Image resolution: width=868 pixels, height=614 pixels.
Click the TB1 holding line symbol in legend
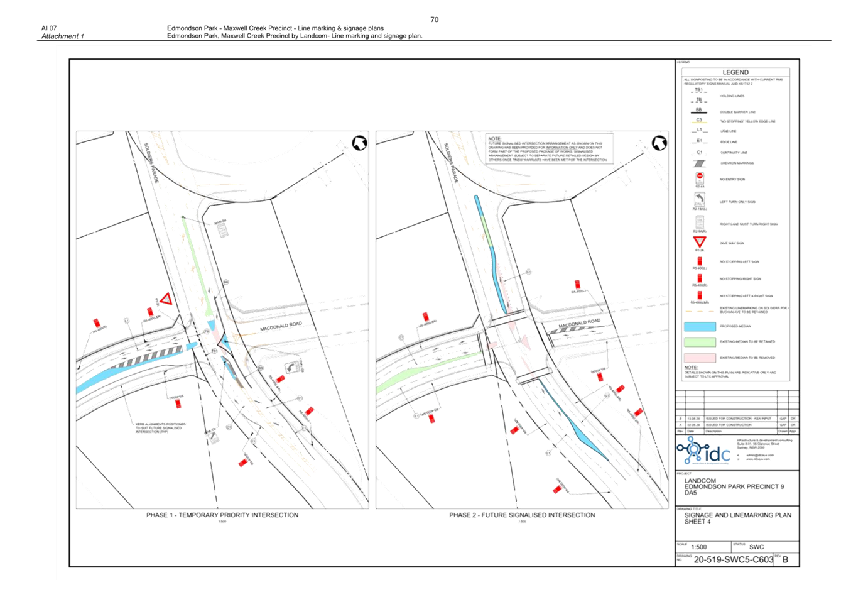(x=698, y=91)
